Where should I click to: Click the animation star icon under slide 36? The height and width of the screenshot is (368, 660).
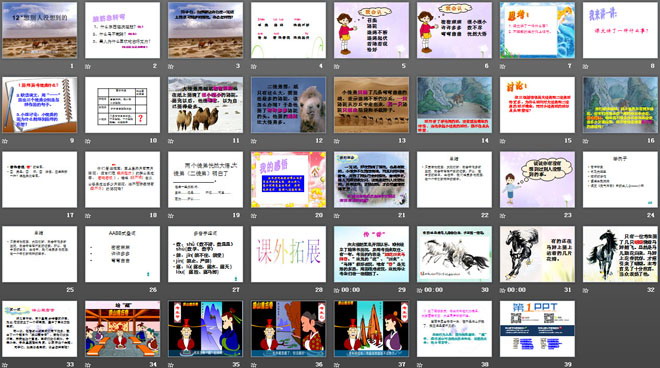(x=254, y=364)
